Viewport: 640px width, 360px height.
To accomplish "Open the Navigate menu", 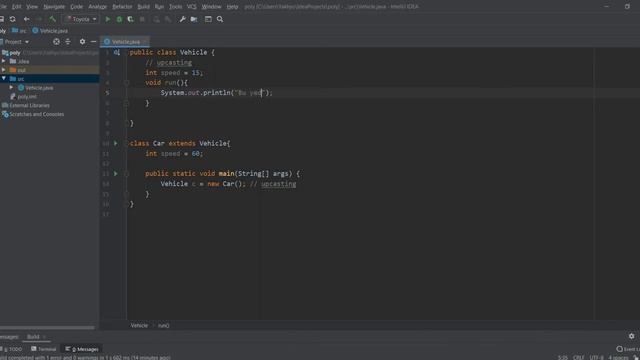I will [54, 7].
